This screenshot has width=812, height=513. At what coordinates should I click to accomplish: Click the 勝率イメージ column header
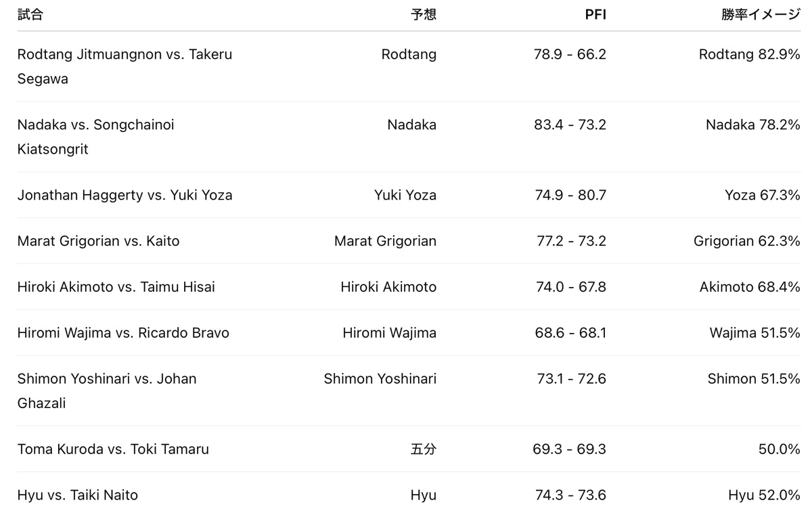761,15
